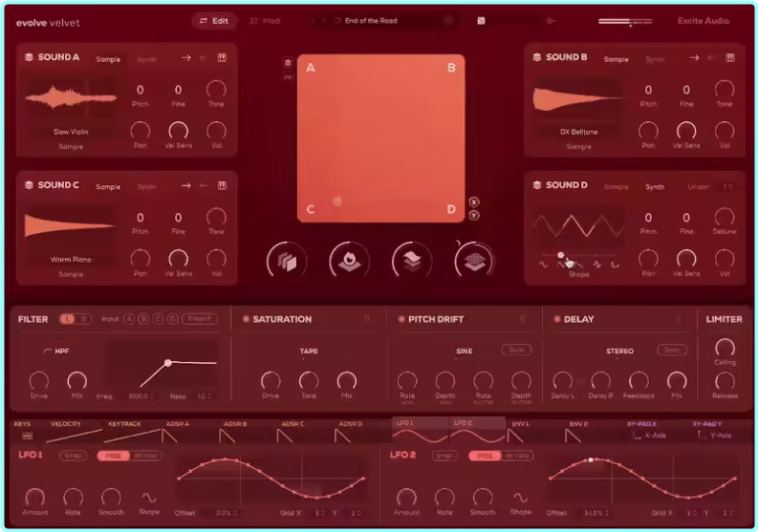This screenshot has height=532, width=758.
Task: Set LFO 1 to SYNC mode
Action: pos(73,456)
